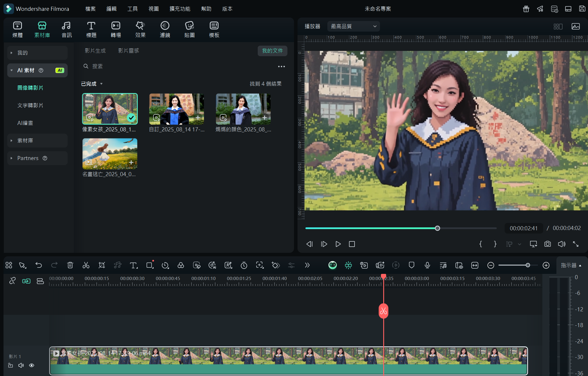This screenshot has width=588, height=376.
Task: Open the 已完成 filter dropdown
Action: [x=92, y=84]
